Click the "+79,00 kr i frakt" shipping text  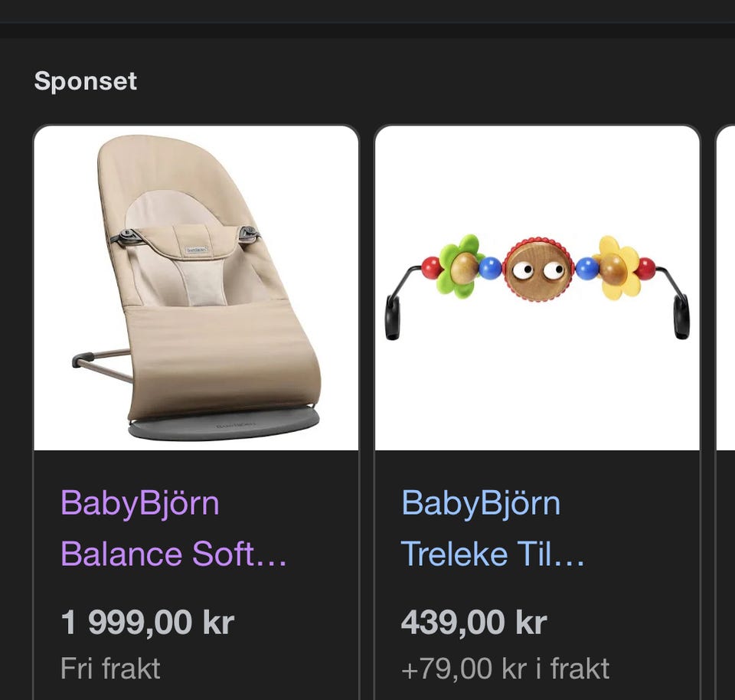(505, 668)
